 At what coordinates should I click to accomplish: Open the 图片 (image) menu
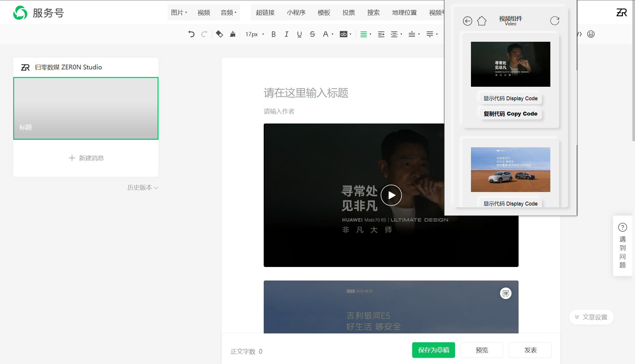[179, 13]
